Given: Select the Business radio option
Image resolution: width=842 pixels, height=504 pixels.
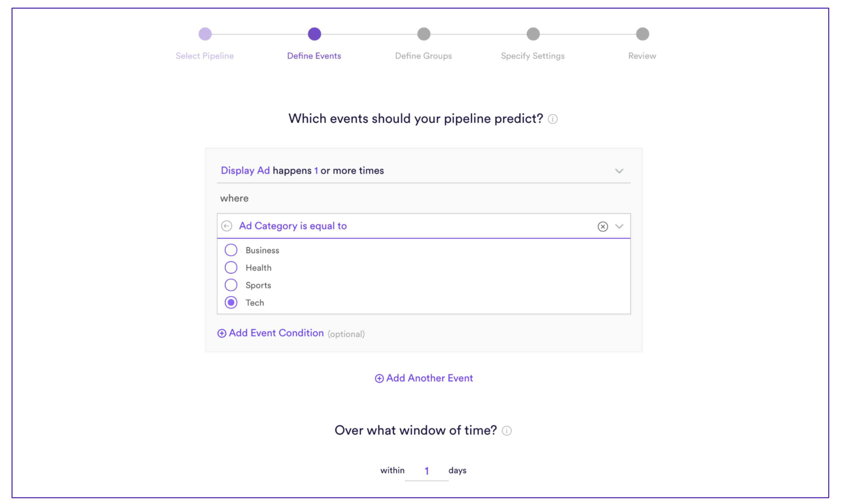Looking at the screenshot, I should coord(231,250).
